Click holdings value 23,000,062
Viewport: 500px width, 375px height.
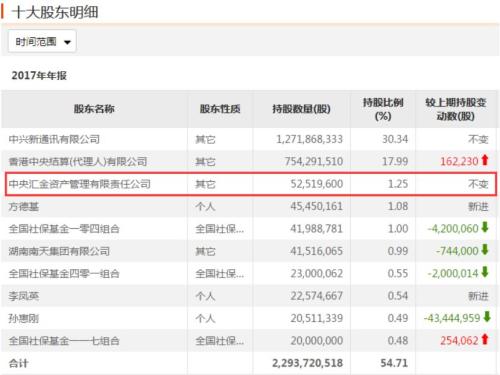click(x=317, y=273)
